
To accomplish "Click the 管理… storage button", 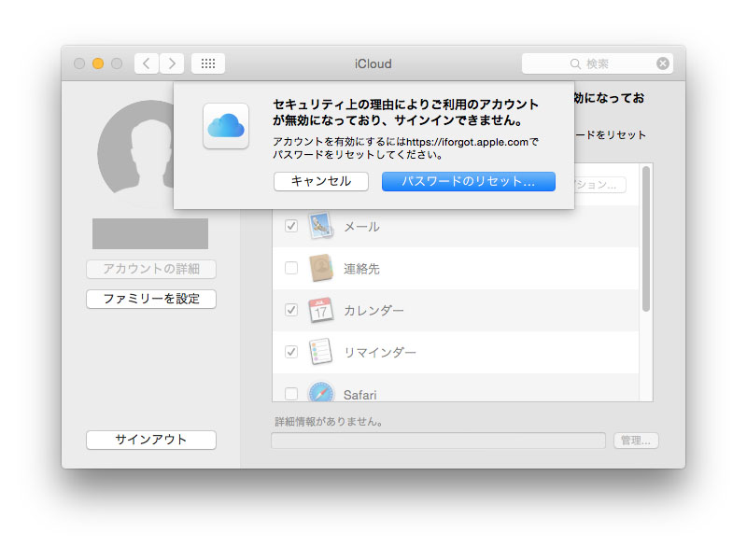I will 636,441.
